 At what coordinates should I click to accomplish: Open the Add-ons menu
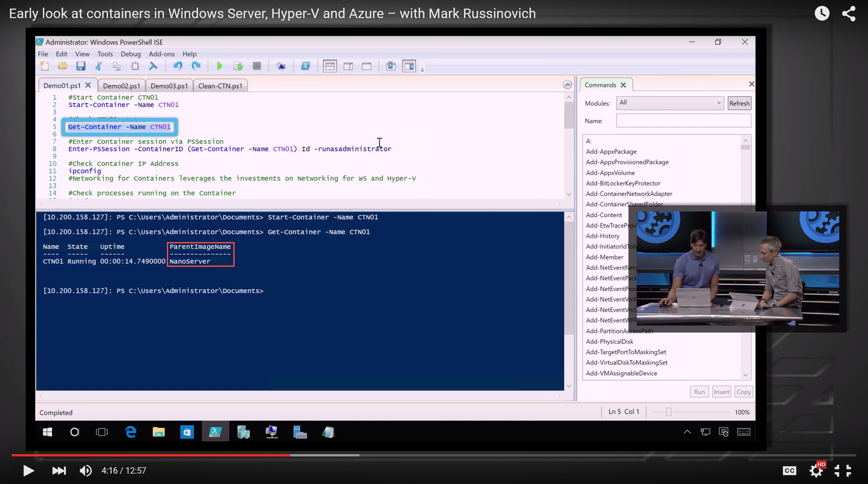(161, 54)
